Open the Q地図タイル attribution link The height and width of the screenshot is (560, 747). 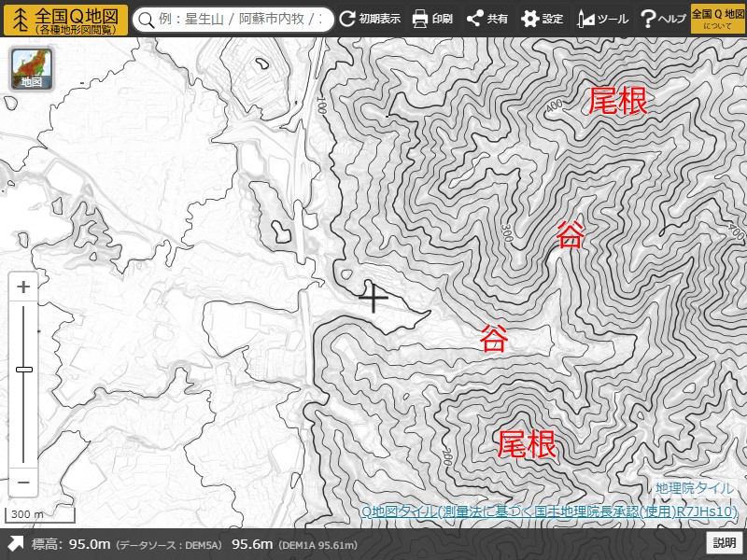pos(549,511)
